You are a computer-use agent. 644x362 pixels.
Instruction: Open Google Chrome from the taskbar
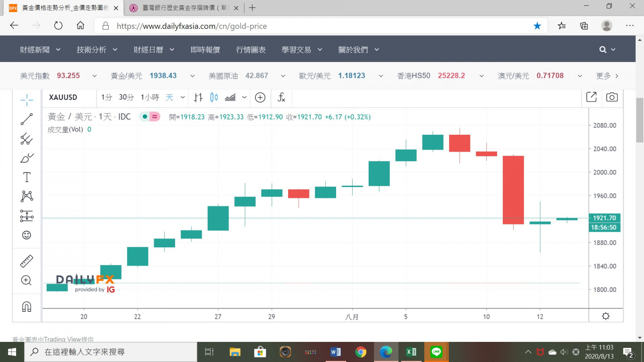pos(361,352)
